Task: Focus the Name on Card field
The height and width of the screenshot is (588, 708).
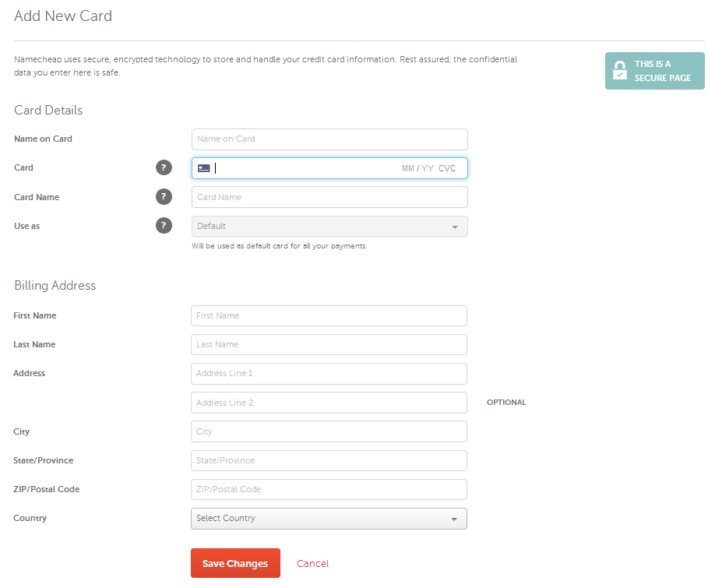Action: [x=329, y=139]
